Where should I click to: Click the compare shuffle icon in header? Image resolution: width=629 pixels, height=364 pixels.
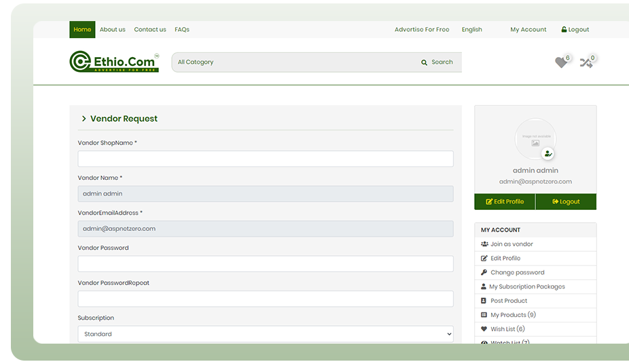click(x=586, y=62)
